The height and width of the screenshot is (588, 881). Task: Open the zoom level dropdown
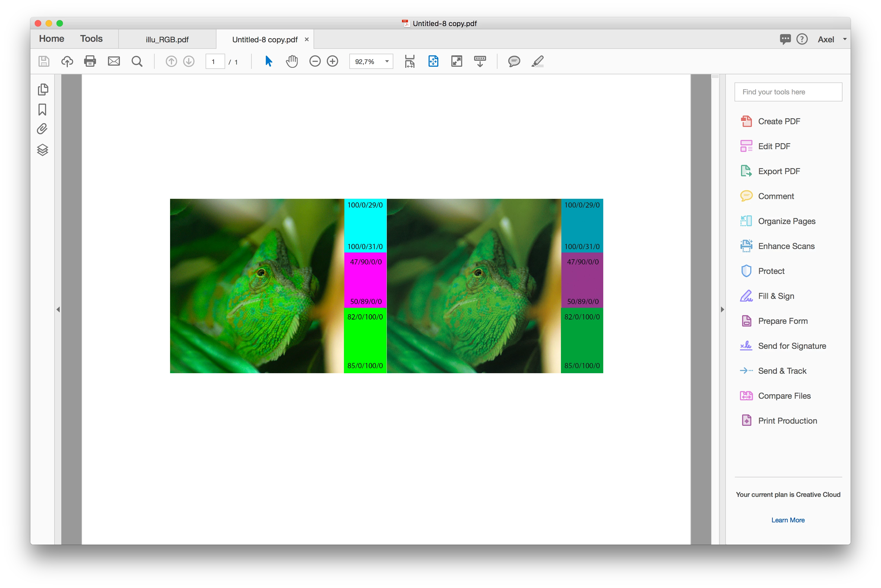387,62
